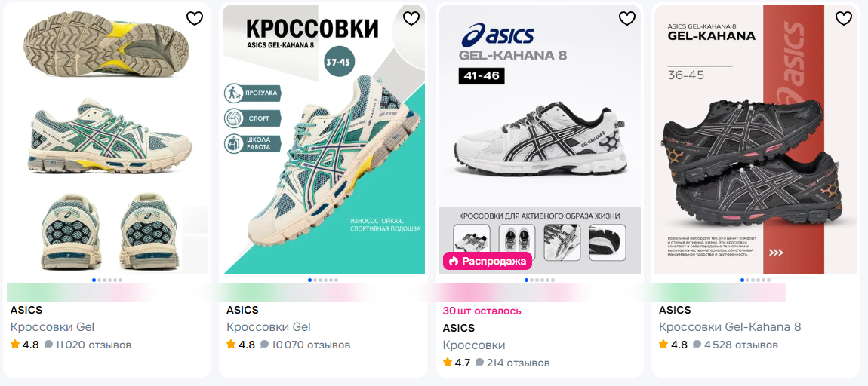868x386 pixels.
Task: Click the star icon beside 4.8 on first card
Action: pos(15,345)
